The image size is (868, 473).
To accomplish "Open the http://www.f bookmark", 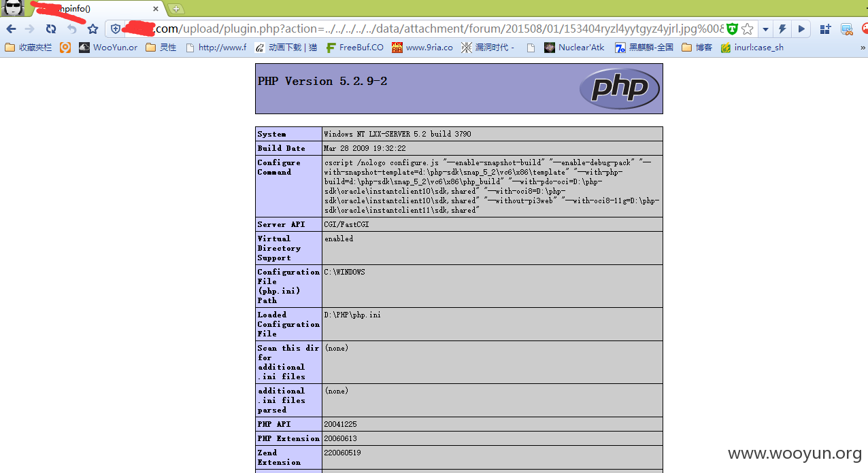I will [x=216, y=48].
